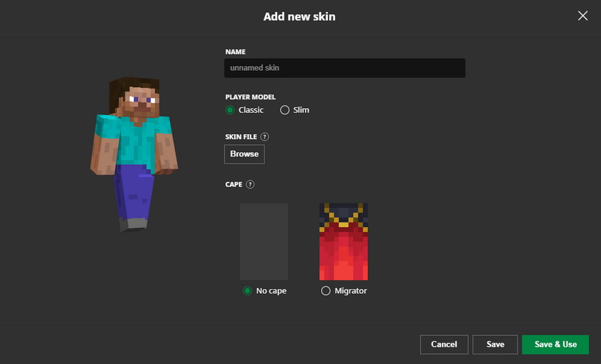Browse for a skin file
Viewport: 601px width, 364px height.
244,154
